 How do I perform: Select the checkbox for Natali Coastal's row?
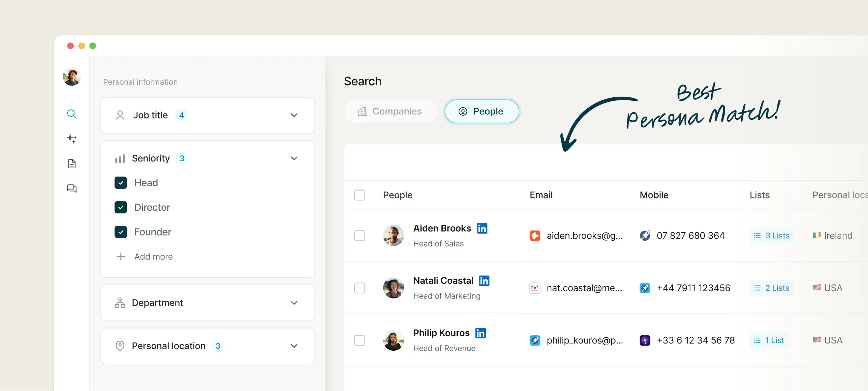[360, 288]
